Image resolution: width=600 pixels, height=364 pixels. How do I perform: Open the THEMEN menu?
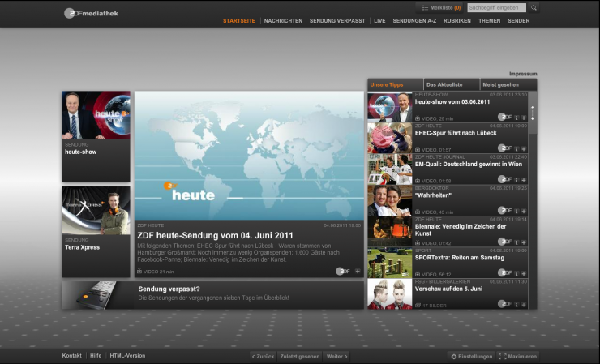click(x=490, y=20)
